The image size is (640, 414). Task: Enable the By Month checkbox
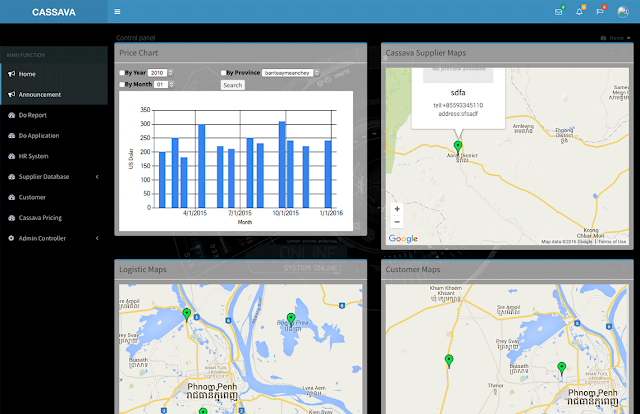(122, 85)
